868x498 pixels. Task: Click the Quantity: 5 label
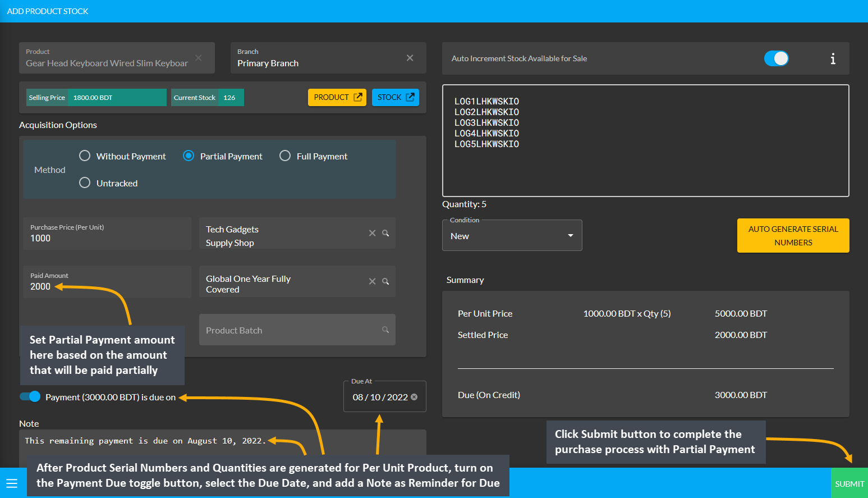point(464,204)
